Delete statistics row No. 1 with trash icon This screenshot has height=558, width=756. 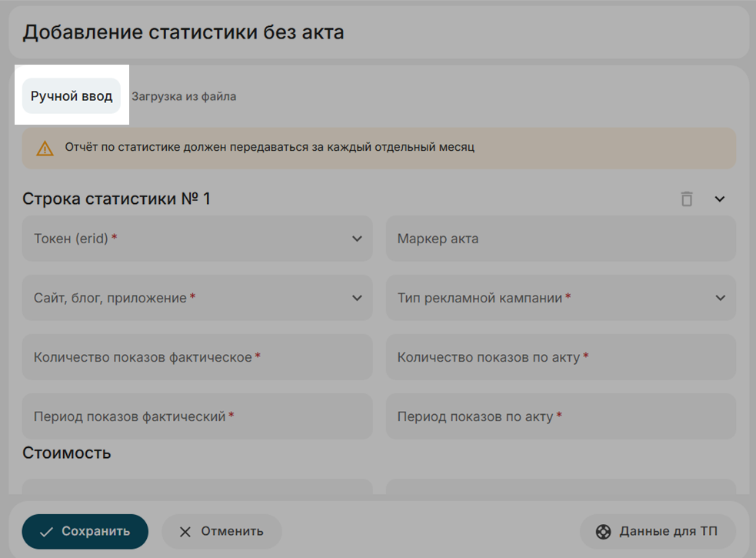pyautogui.click(x=687, y=199)
